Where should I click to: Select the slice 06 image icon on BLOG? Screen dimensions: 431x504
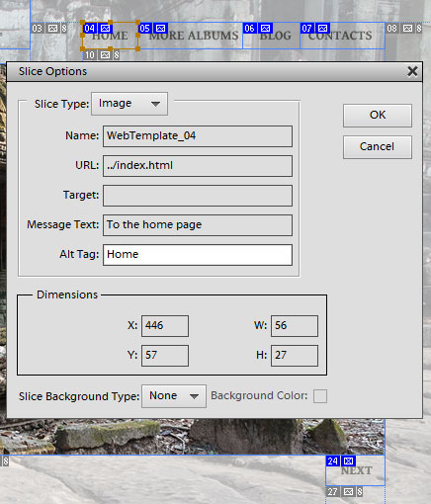point(265,29)
